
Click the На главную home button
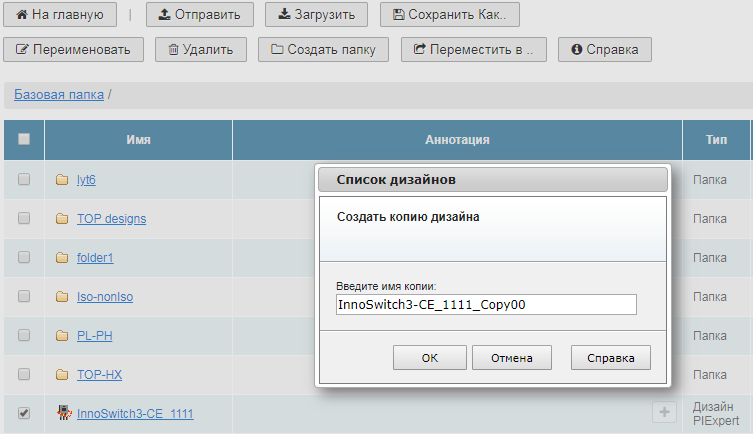coord(60,15)
